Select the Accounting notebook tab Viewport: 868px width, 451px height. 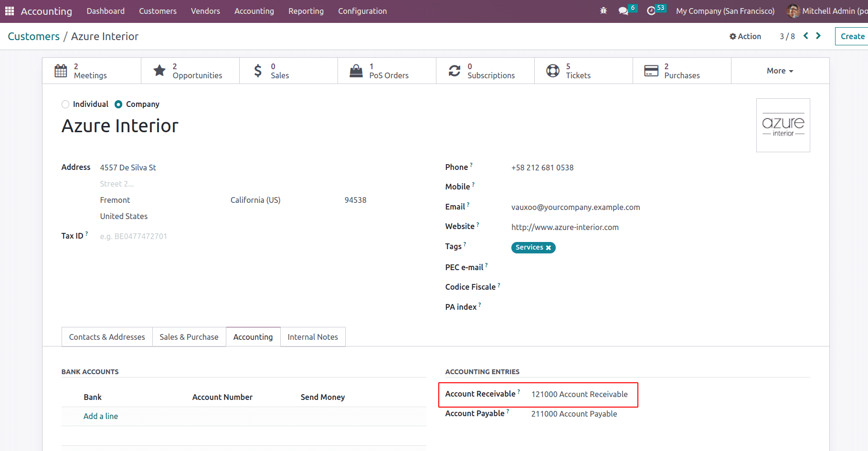click(x=253, y=337)
